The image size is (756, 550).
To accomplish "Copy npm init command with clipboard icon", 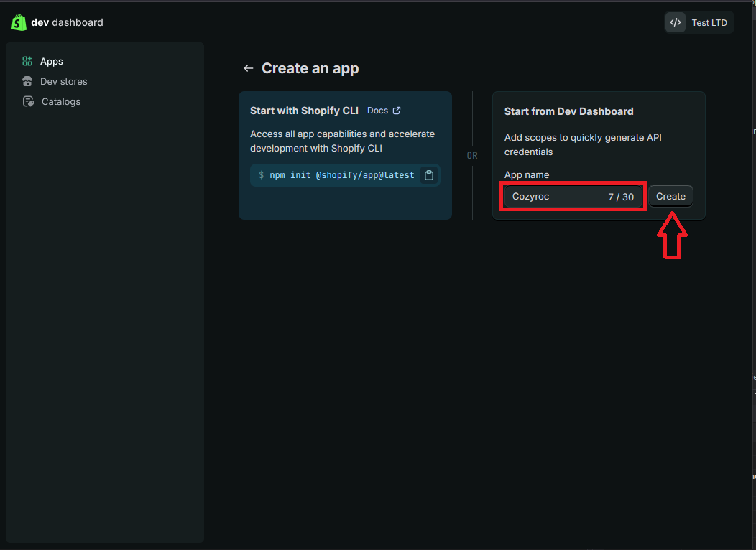I will click(x=429, y=175).
